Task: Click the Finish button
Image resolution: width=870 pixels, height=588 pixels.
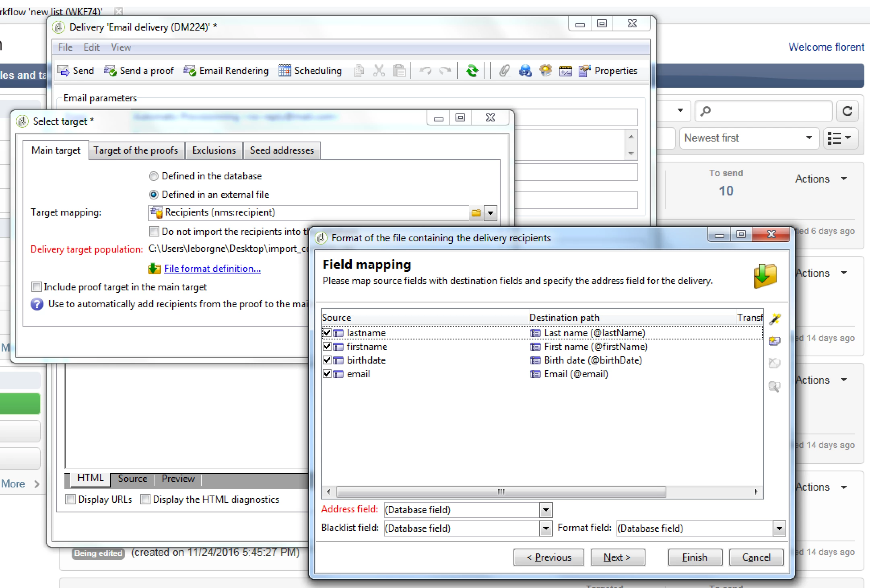Action: click(x=695, y=557)
